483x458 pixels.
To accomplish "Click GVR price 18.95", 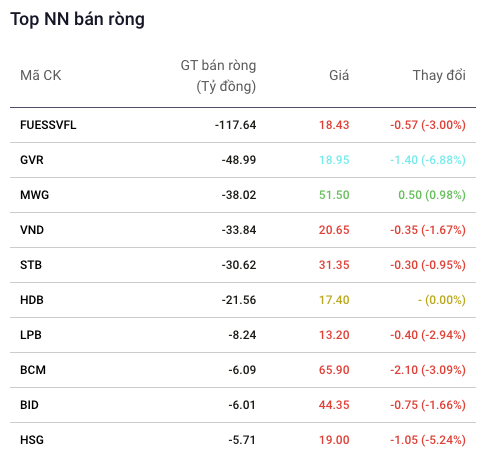I will point(334,160).
